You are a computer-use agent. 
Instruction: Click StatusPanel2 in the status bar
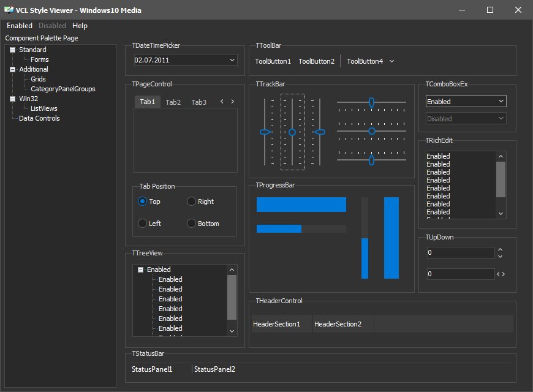point(214,369)
